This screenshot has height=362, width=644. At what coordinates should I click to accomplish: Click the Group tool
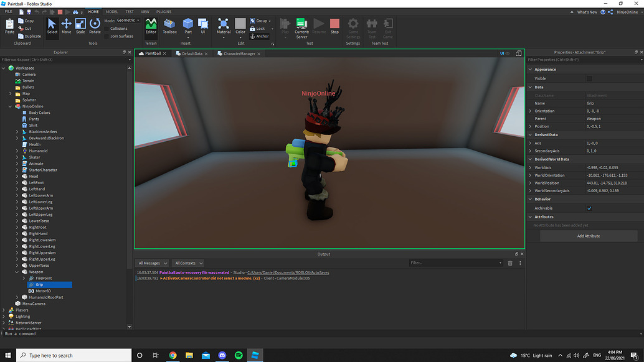[x=260, y=21]
